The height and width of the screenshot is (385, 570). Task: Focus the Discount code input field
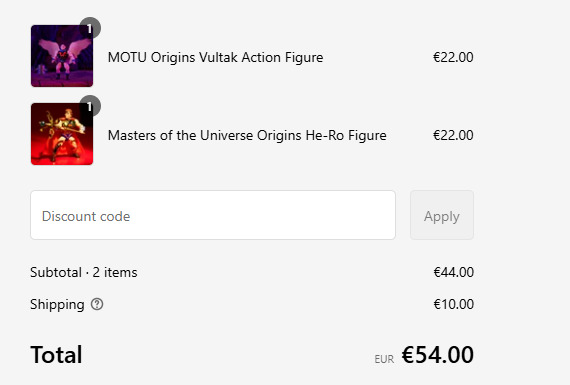pos(213,215)
